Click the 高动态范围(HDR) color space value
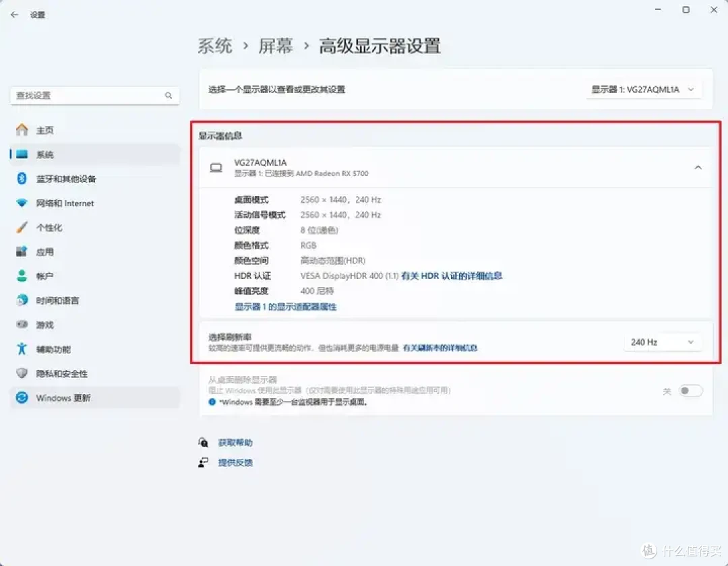 pyautogui.click(x=333, y=261)
